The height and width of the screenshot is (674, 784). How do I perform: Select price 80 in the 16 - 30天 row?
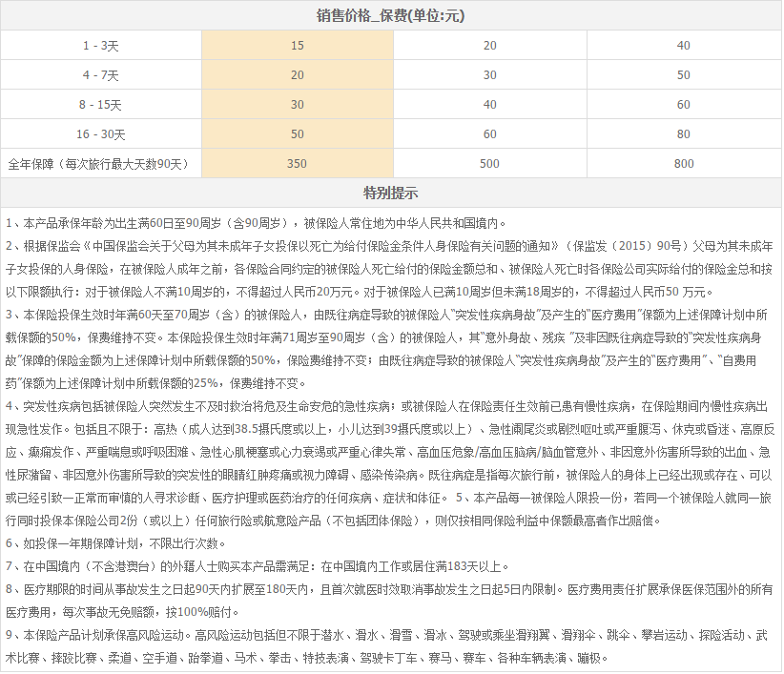(683, 133)
